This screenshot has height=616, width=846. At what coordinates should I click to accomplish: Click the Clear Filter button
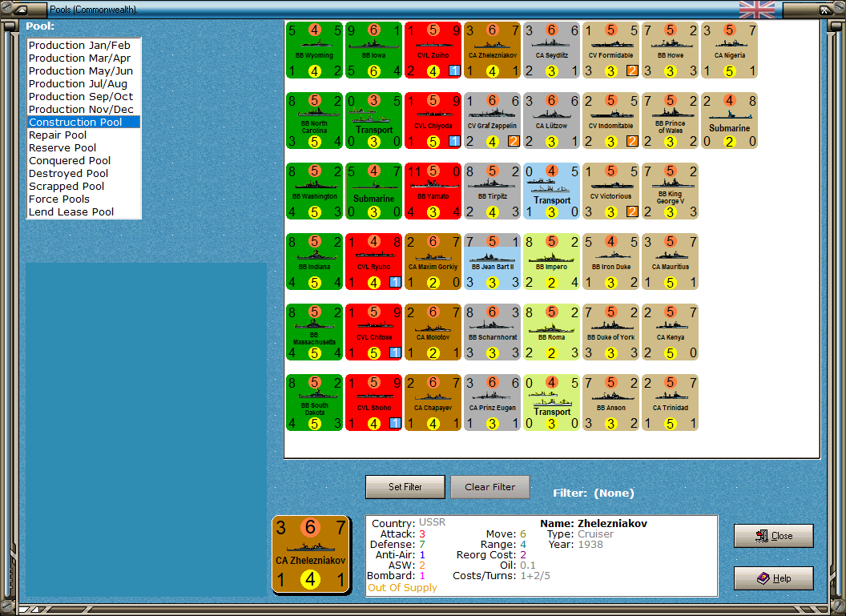point(490,487)
